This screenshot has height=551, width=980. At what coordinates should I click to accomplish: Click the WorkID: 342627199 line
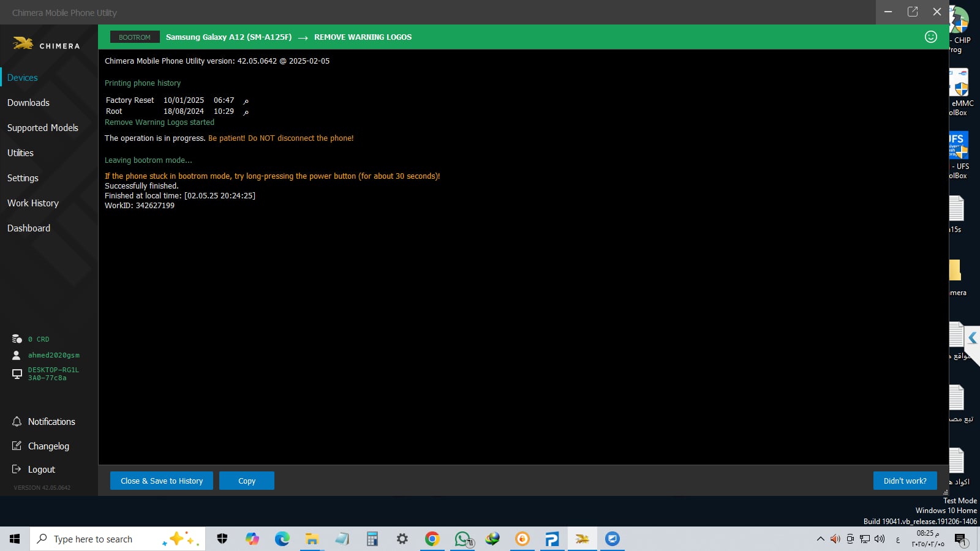coord(140,206)
